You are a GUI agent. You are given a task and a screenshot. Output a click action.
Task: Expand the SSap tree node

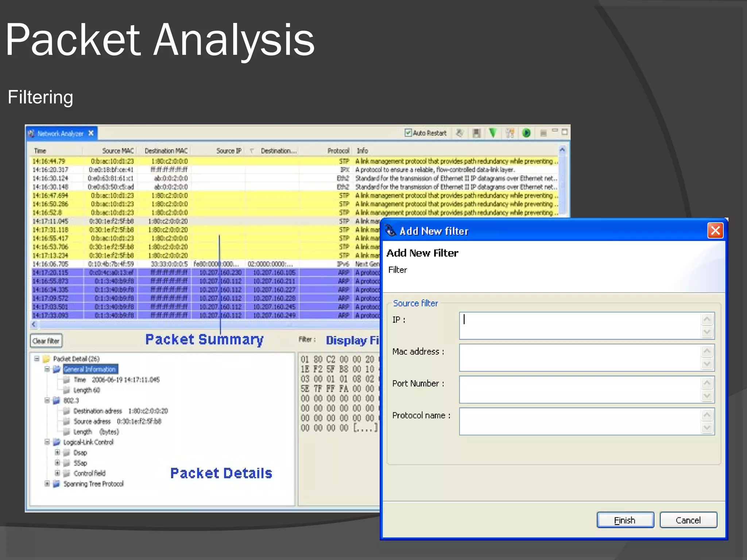[57, 463]
